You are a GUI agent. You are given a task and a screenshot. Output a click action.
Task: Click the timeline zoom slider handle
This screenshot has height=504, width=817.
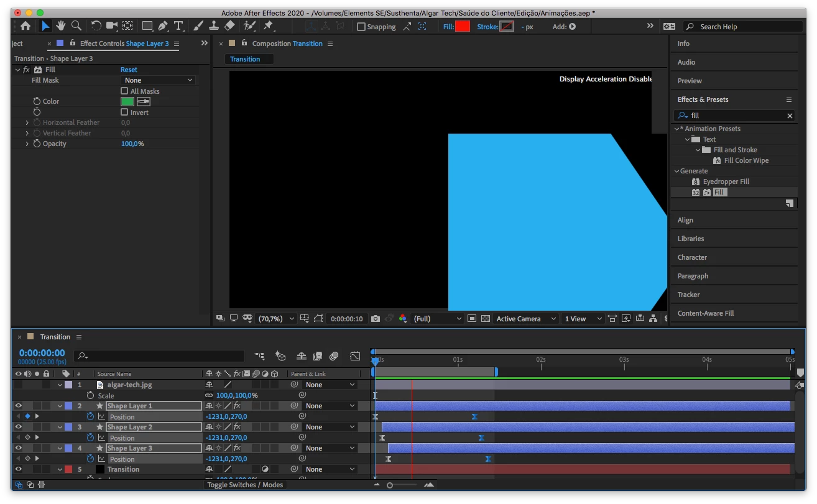[x=390, y=485]
